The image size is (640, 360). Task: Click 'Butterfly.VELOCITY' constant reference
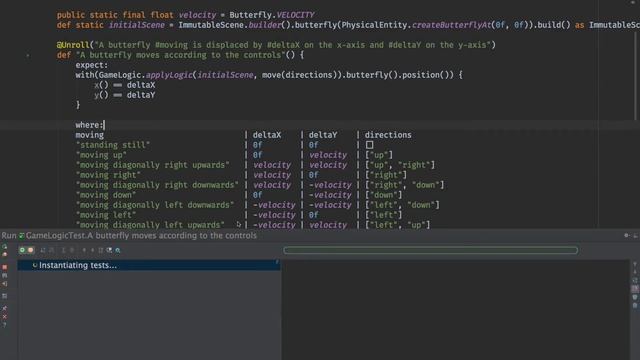pos(272,15)
